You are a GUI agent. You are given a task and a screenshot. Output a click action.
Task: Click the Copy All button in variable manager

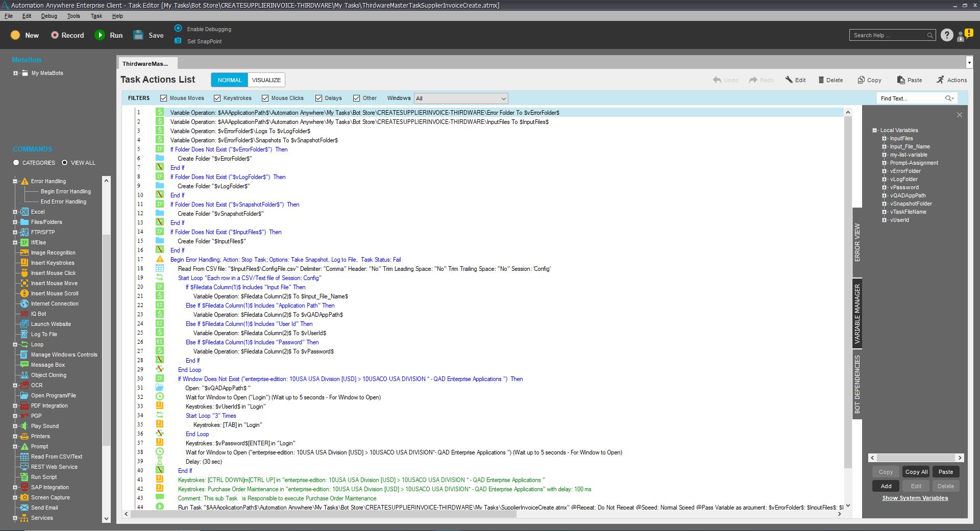[916, 472]
